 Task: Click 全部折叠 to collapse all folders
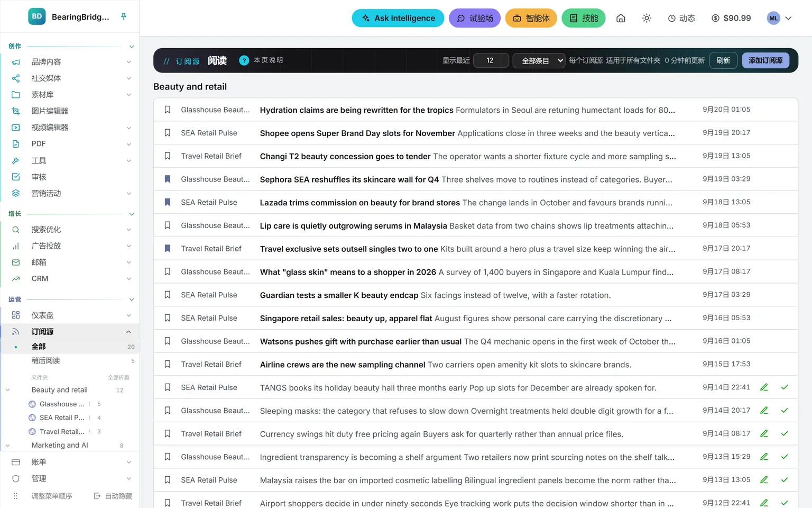[118, 377]
